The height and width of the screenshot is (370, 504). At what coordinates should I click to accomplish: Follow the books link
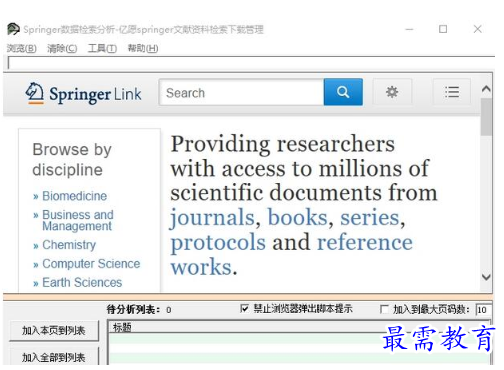point(298,218)
